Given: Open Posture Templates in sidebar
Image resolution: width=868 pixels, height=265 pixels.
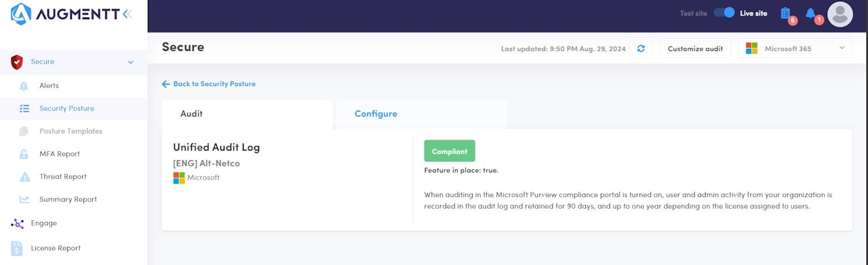Looking at the screenshot, I should (71, 131).
